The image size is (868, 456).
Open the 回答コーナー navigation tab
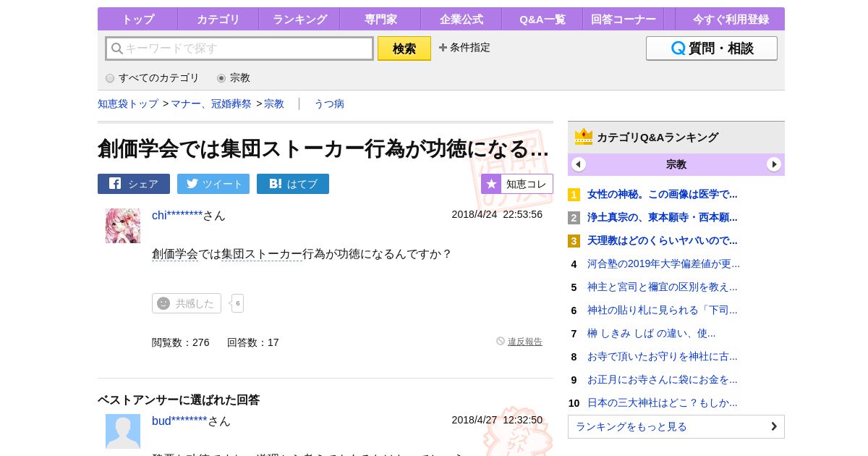[x=624, y=19]
